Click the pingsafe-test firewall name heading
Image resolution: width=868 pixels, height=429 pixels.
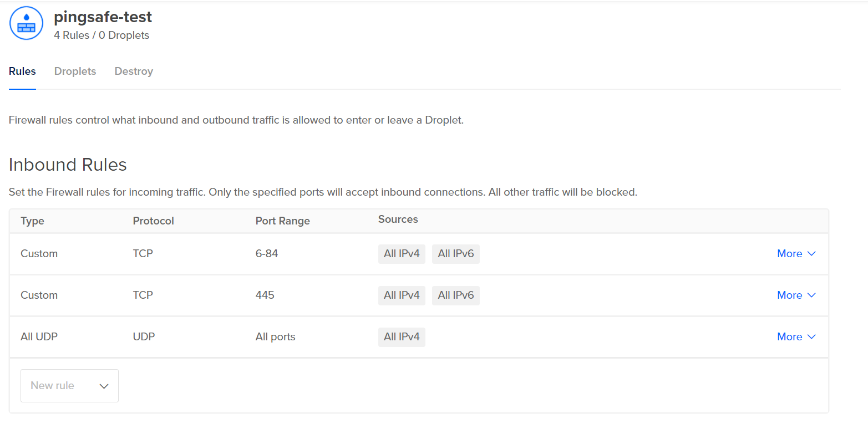[103, 17]
